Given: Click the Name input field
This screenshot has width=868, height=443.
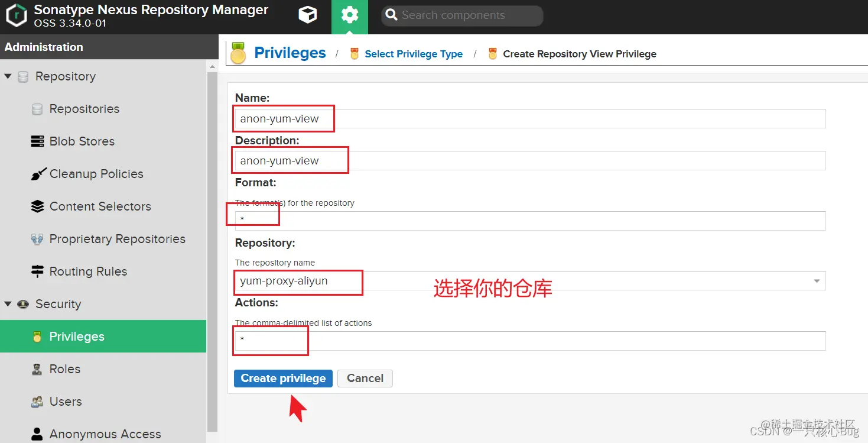Looking at the screenshot, I should coord(530,118).
